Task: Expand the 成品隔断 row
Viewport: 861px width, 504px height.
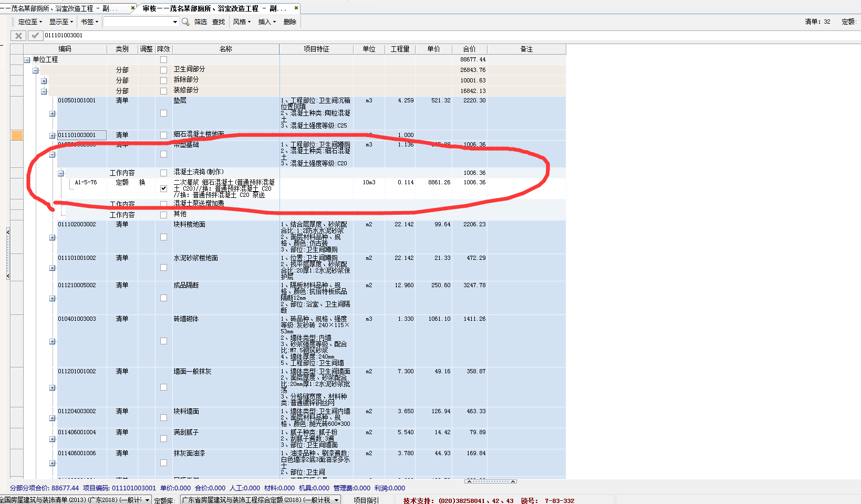Action: coord(52,299)
